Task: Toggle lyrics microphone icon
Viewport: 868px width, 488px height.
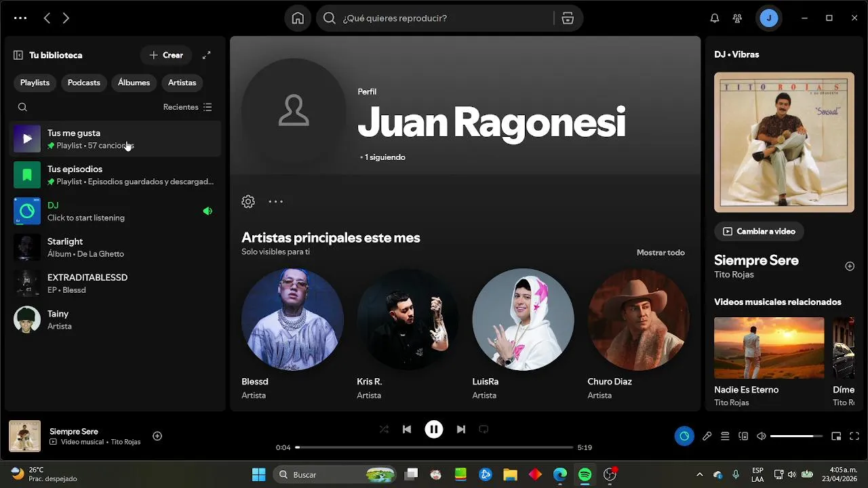Action: (707, 436)
